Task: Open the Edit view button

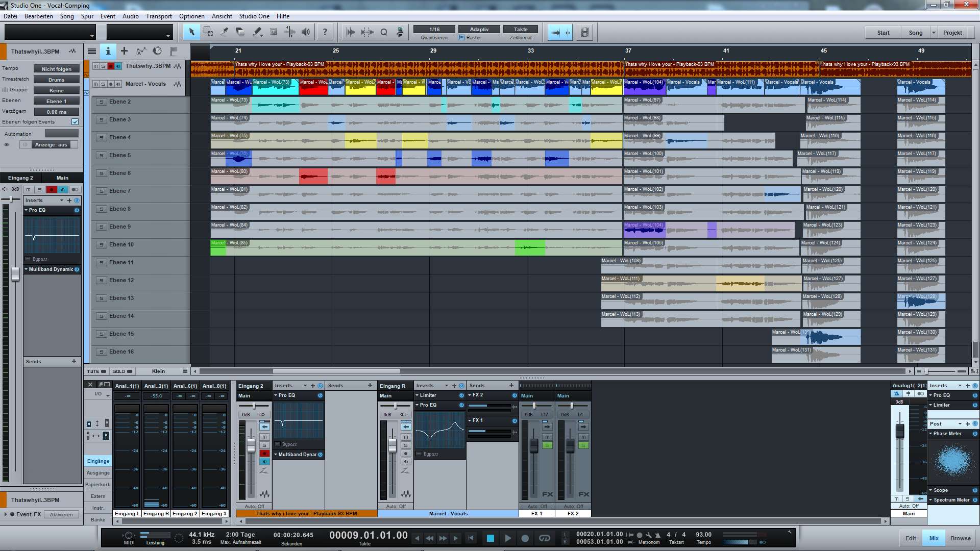Action: pyautogui.click(x=911, y=538)
